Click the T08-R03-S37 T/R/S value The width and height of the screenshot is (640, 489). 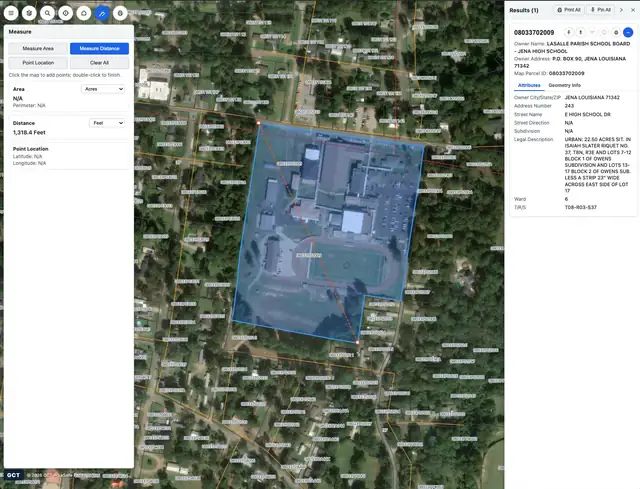click(x=580, y=207)
